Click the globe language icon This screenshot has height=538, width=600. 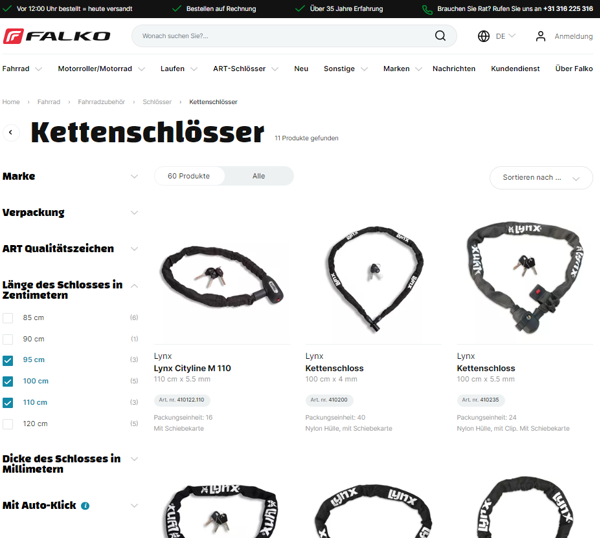(483, 36)
